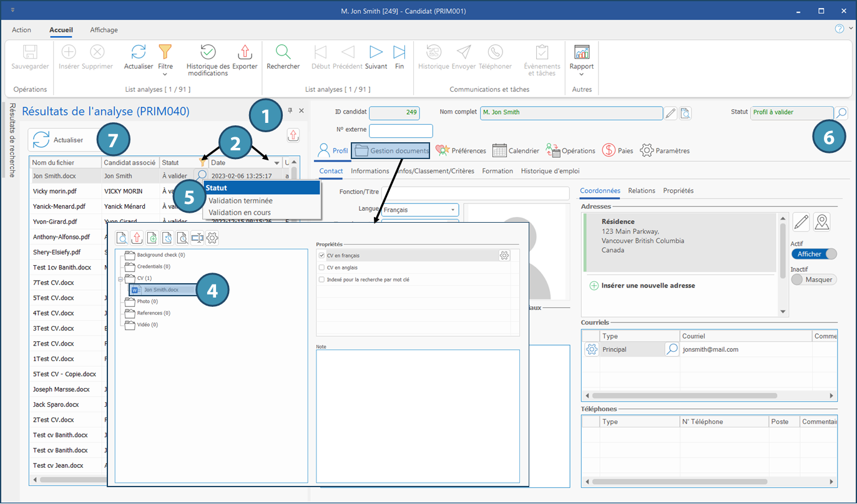The width and height of the screenshot is (857, 504).
Task: Jump to last record with Fin
Action: (x=399, y=52)
